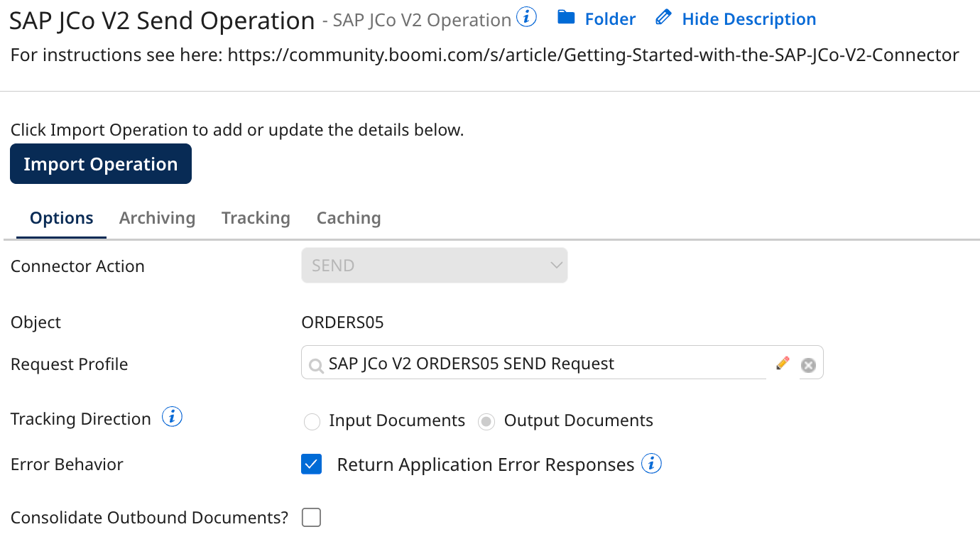Click the blue Folder icon

565,18
